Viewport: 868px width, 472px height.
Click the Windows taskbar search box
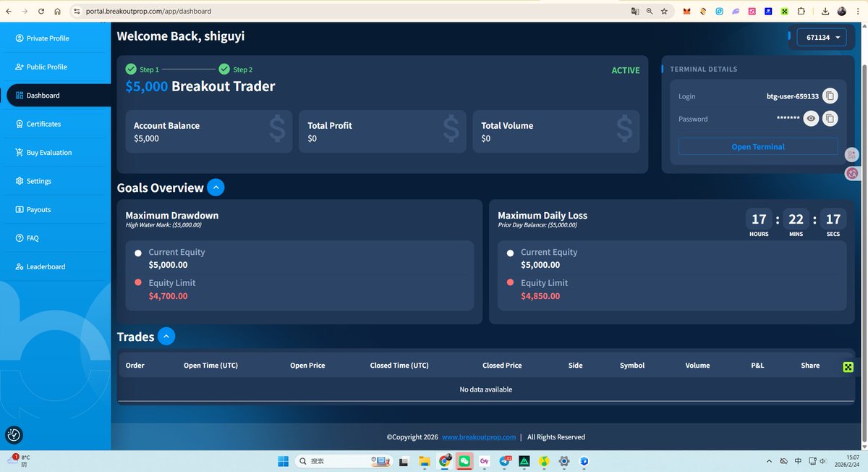pyautogui.click(x=344, y=461)
